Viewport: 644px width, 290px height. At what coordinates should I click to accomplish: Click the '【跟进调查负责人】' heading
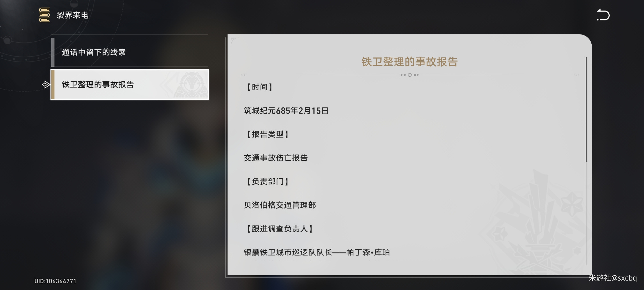tap(280, 229)
